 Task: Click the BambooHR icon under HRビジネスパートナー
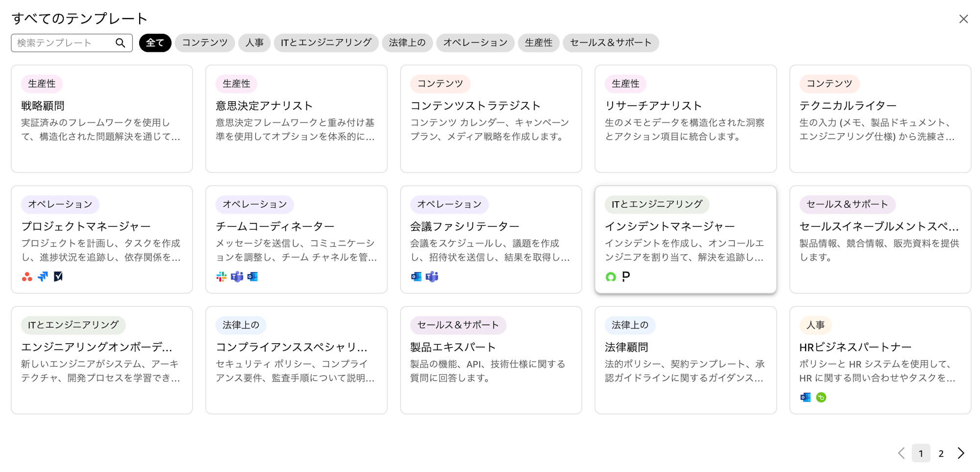tap(822, 397)
